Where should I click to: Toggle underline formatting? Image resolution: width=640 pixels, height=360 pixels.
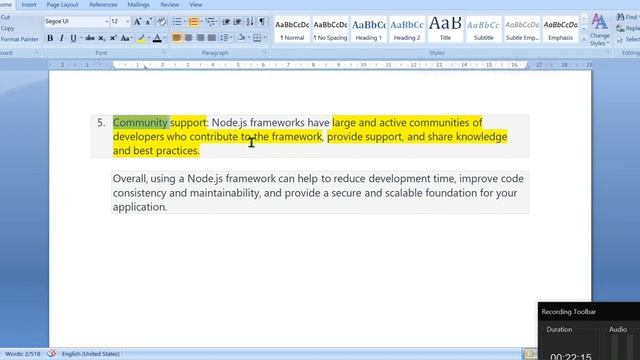point(73,38)
